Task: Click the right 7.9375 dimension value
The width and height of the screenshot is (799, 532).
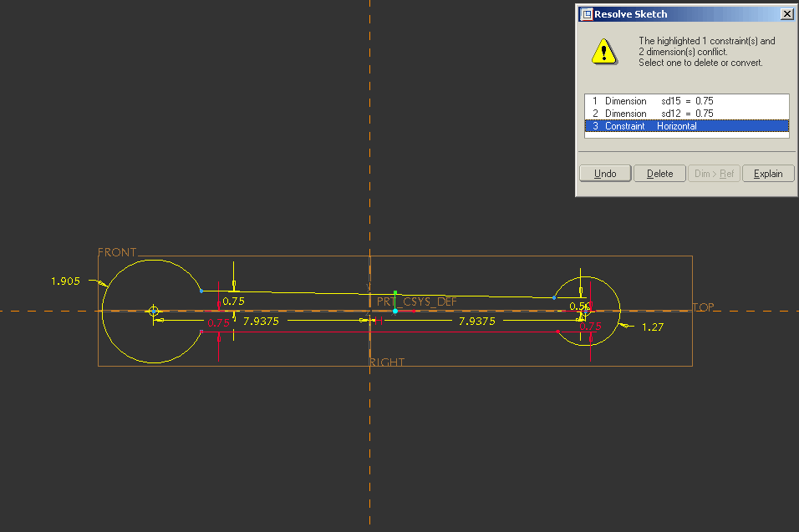Action: 477,322
